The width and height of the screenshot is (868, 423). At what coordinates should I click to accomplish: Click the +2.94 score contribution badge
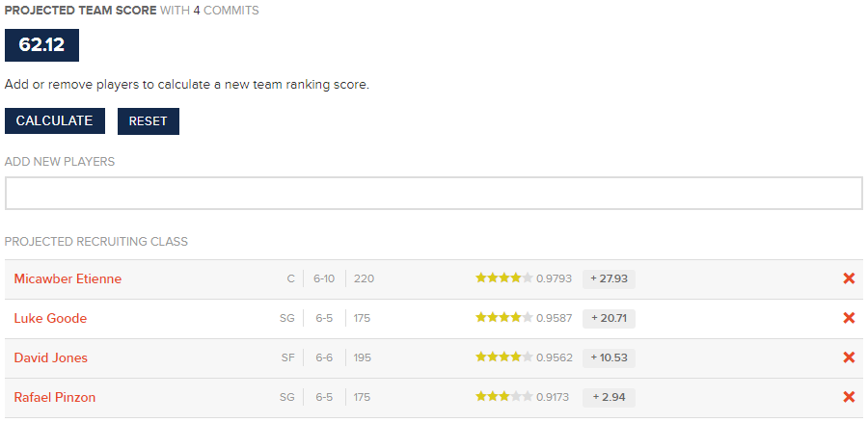pos(609,397)
